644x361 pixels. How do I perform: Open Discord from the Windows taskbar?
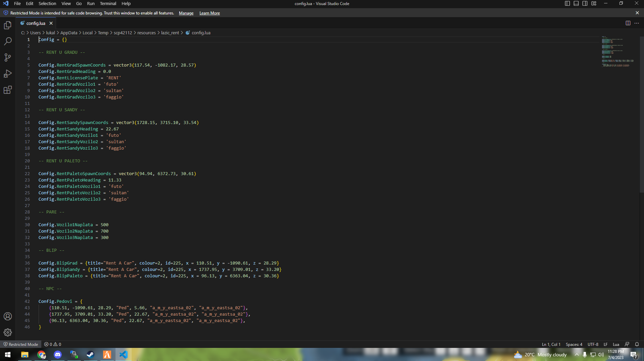point(58,355)
